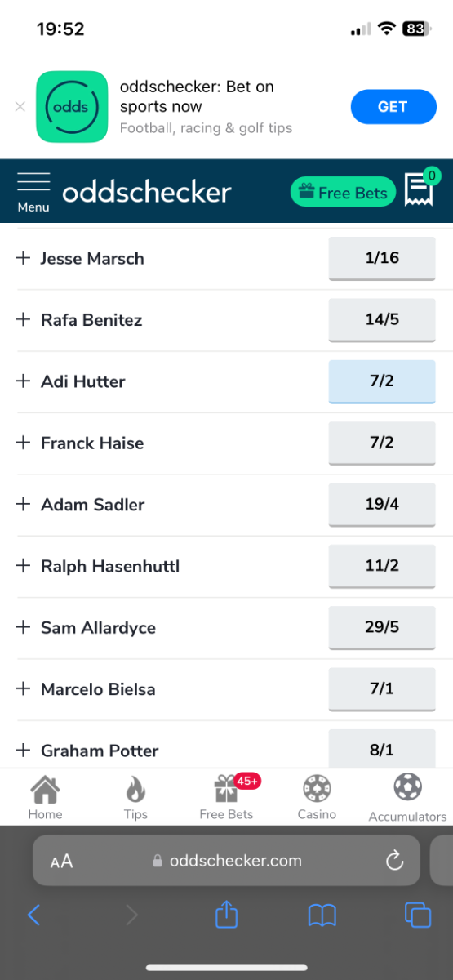Select Marcelo Bielsa 7/1 odds

coord(382,689)
